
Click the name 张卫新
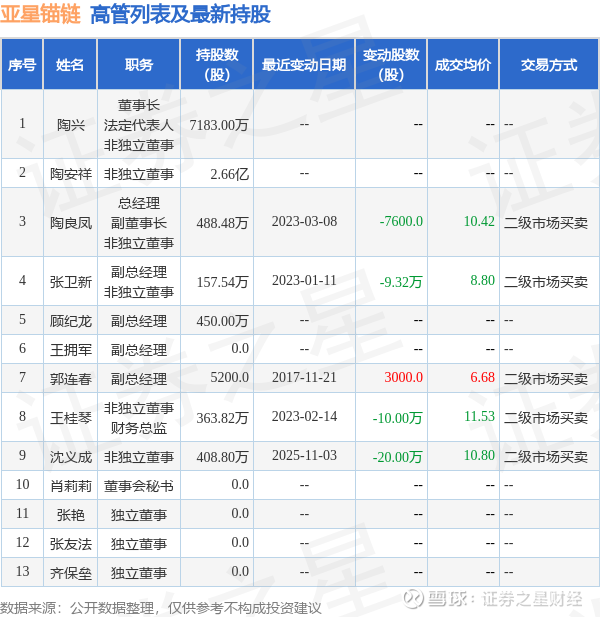click(71, 282)
